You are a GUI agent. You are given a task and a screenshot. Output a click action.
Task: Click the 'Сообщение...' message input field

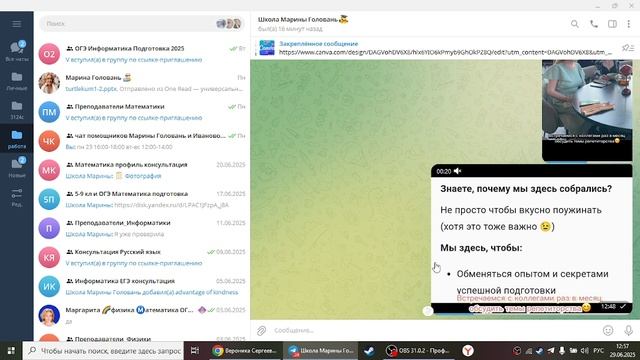tap(435, 330)
